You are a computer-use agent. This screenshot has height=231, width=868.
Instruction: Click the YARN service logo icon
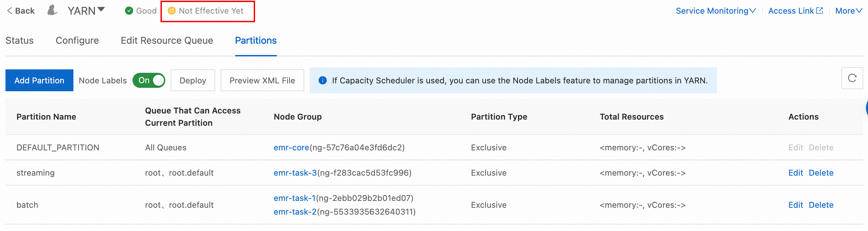[x=52, y=10]
